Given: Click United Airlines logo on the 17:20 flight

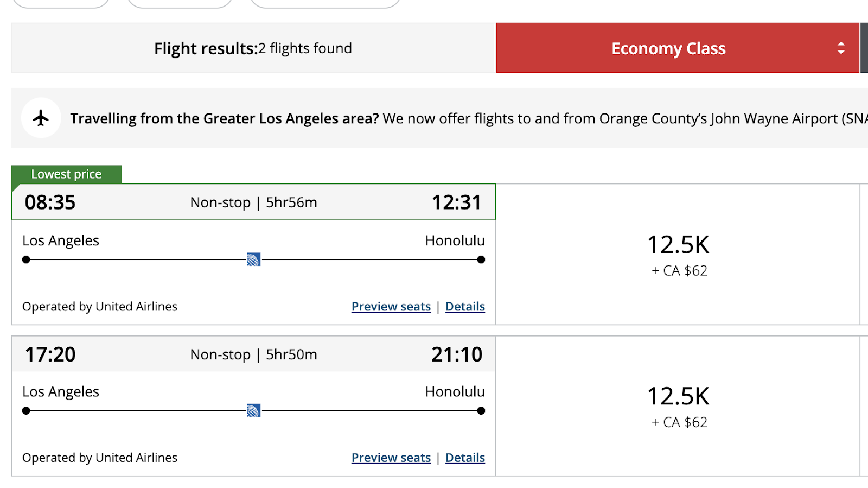Looking at the screenshot, I should pyautogui.click(x=253, y=411).
